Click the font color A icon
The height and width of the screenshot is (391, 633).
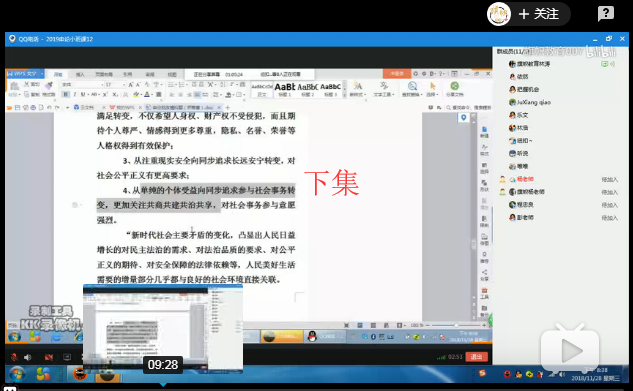(147, 94)
